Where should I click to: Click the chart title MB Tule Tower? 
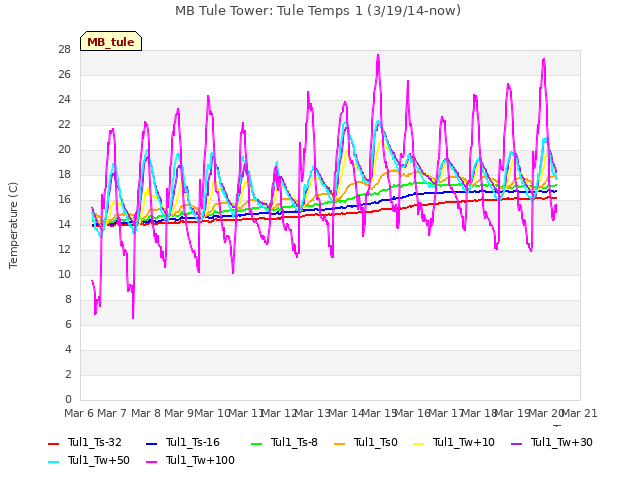(318, 11)
